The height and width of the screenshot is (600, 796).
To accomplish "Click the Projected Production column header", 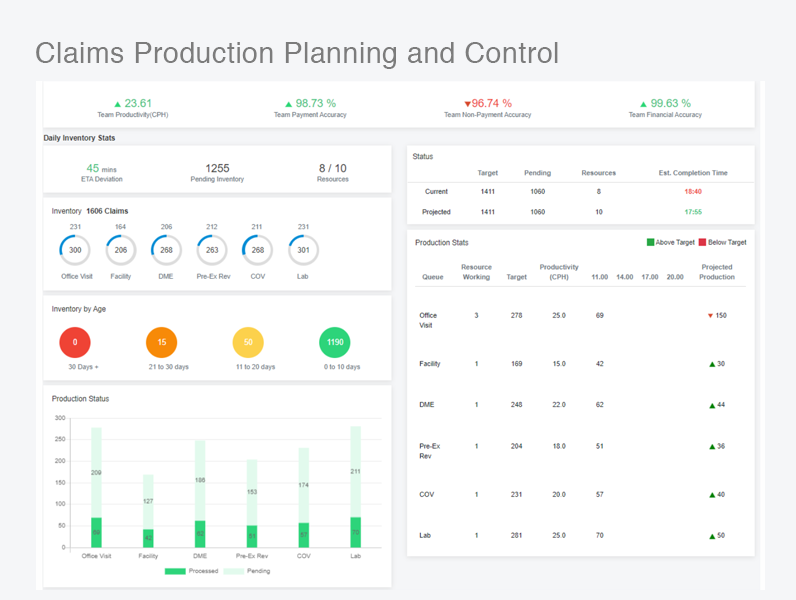I will [x=717, y=272].
